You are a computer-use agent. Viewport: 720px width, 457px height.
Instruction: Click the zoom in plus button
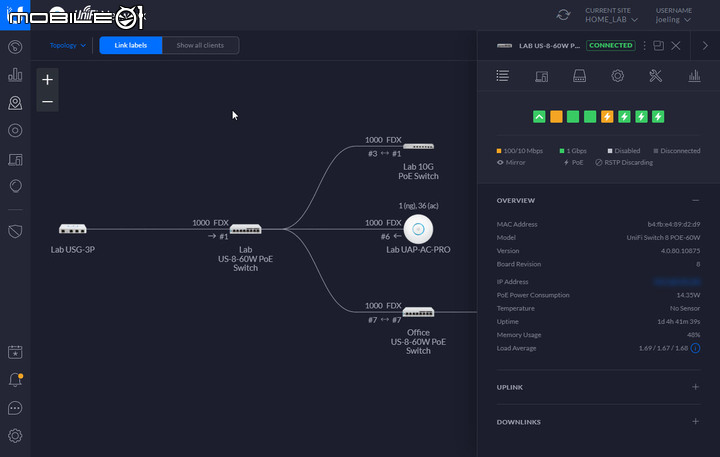pos(47,79)
